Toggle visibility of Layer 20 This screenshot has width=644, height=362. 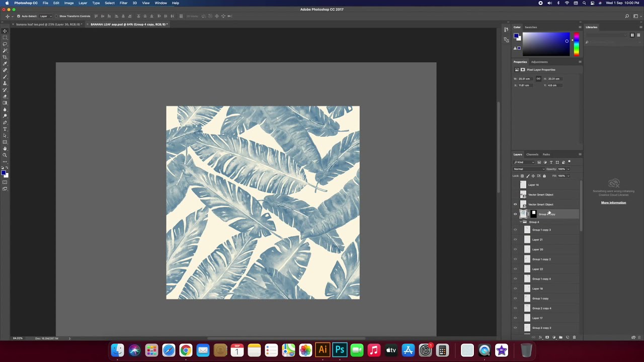[515, 249]
